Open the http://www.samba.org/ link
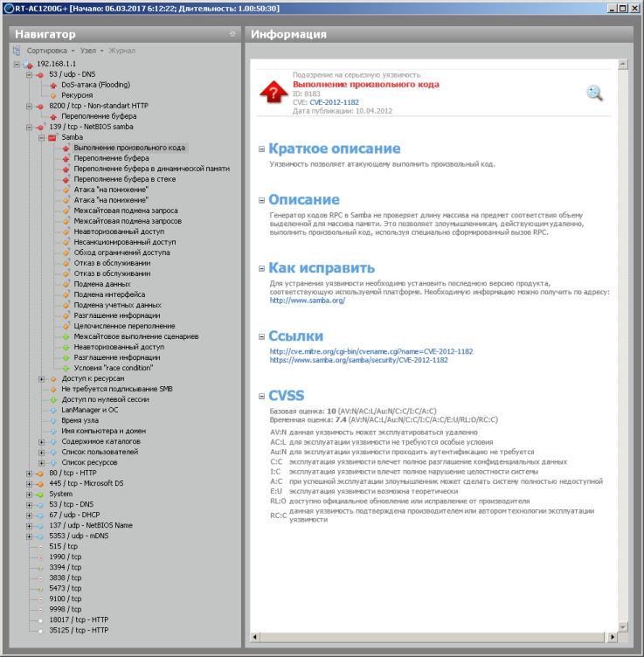The image size is (644, 657). 307,301
